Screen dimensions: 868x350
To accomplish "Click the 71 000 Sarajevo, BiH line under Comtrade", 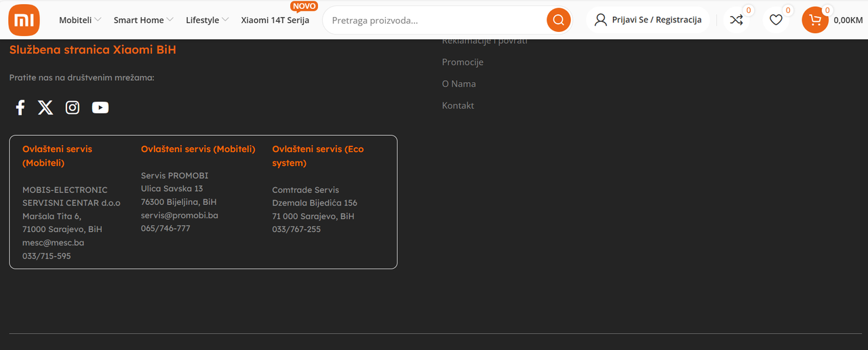I will 313,216.
